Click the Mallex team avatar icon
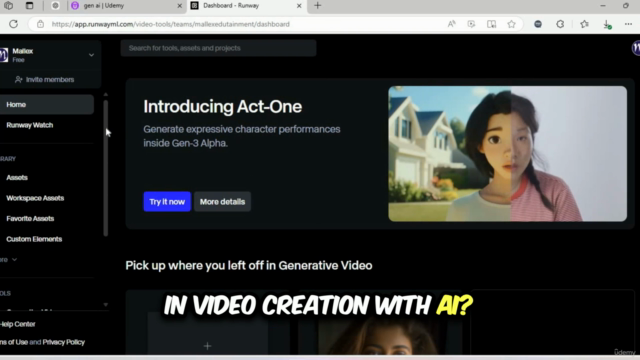Image resolution: width=640 pixels, height=360 pixels. (x=4, y=55)
